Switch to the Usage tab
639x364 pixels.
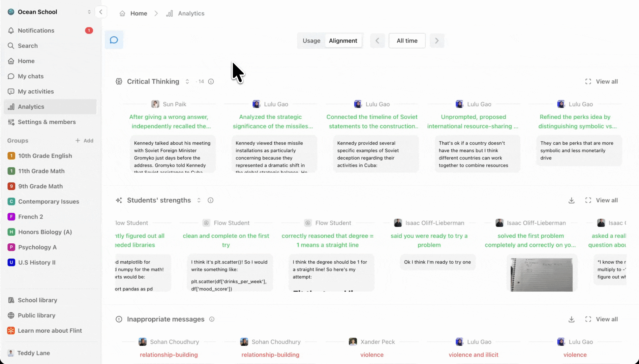[311, 41]
